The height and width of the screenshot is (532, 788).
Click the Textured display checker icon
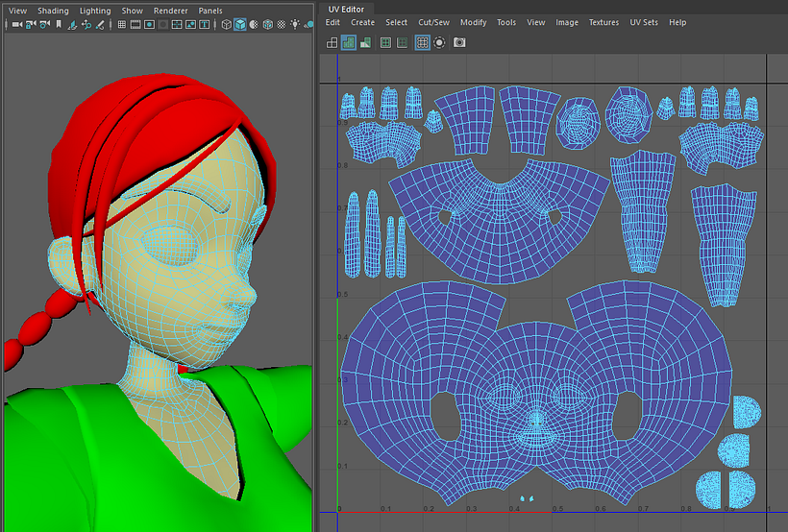pos(281,24)
